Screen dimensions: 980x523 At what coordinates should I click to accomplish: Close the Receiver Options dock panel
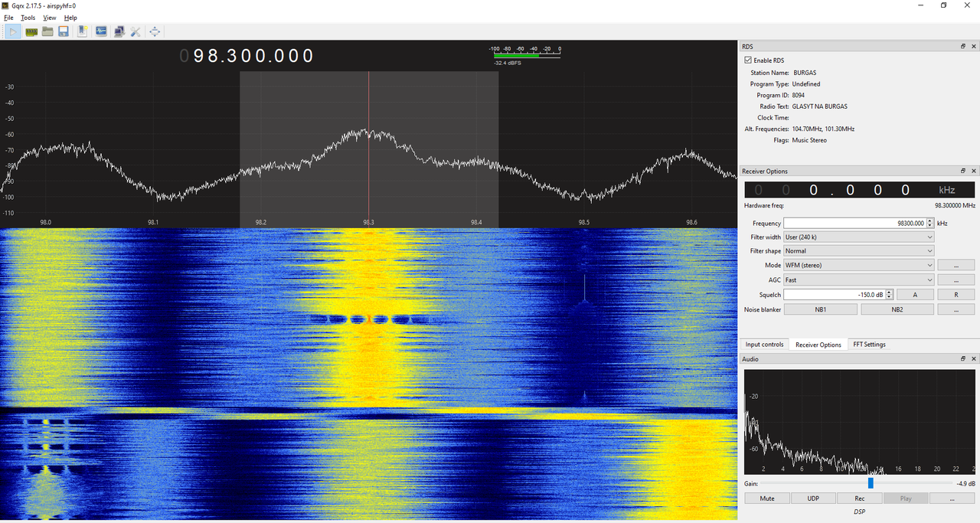974,172
